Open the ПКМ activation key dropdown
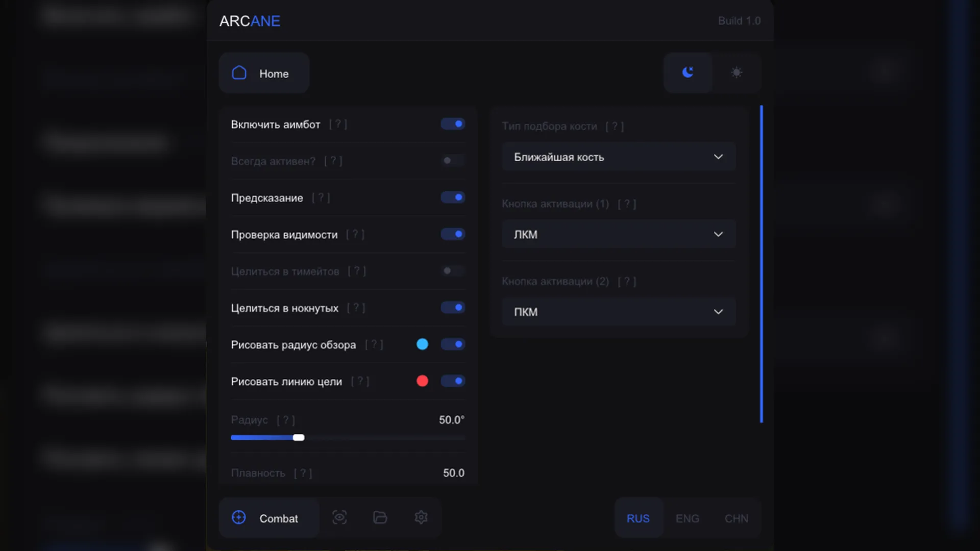This screenshot has height=551, width=980. [x=619, y=312]
